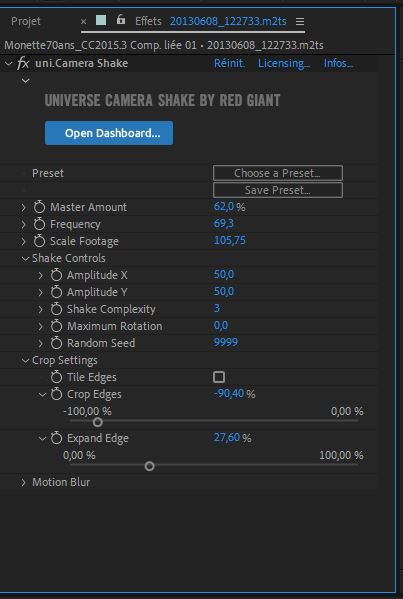
Task: Toggle the panel lock icon
Action: [x=121, y=19]
